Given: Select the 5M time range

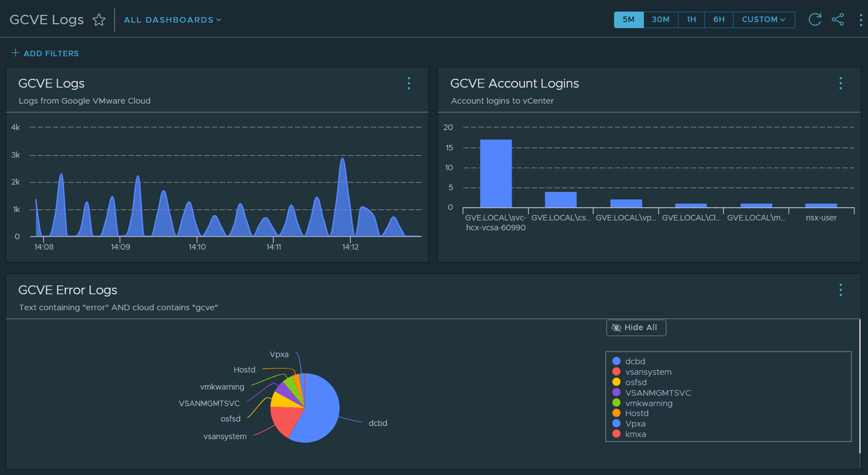Looking at the screenshot, I should coord(628,19).
